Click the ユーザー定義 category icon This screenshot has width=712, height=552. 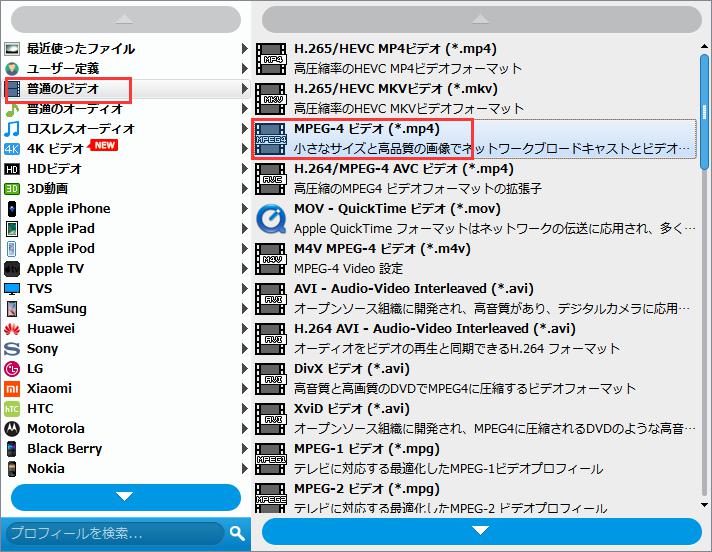click(12, 69)
